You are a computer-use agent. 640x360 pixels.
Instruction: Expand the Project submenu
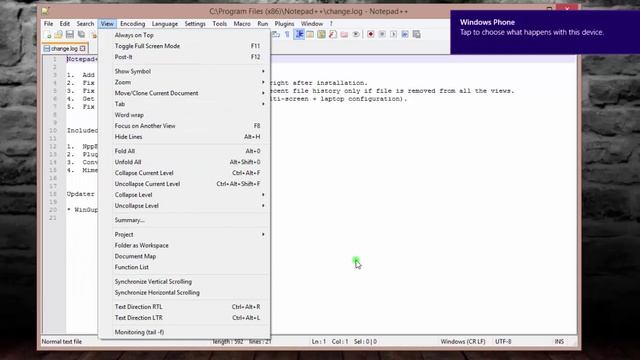tap(184, 235)
